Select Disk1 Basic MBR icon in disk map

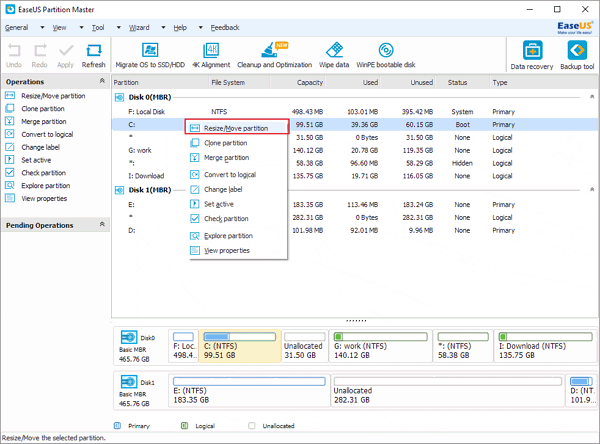129,382
